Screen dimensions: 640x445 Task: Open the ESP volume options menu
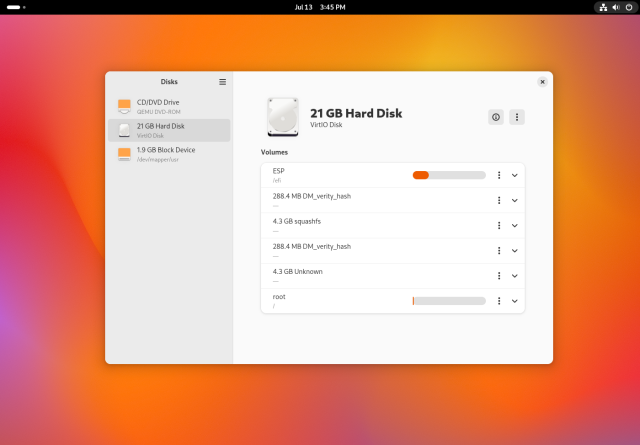499,175
